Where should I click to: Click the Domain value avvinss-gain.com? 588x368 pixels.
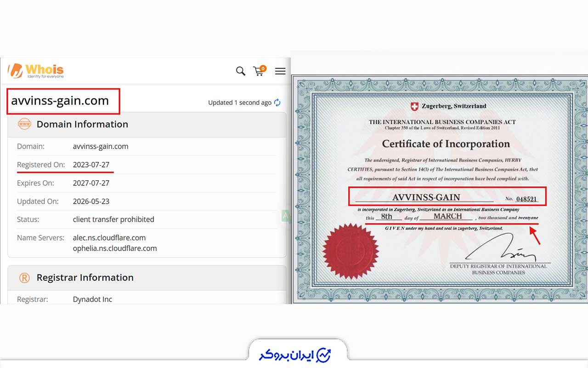pos(101,146)
